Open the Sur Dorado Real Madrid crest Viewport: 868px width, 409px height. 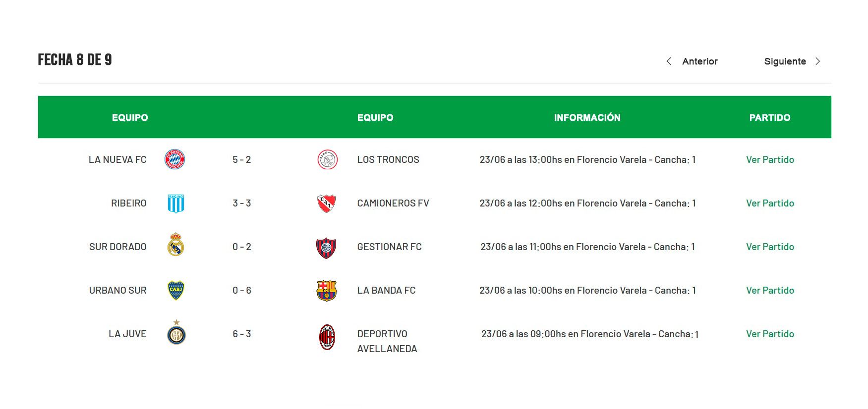pos(176,245)
